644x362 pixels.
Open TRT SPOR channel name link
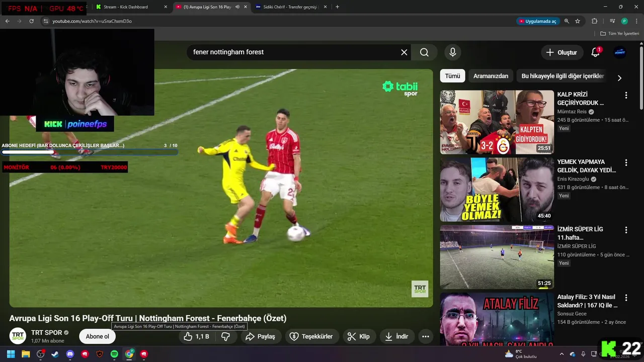click(x=47, y=332)
